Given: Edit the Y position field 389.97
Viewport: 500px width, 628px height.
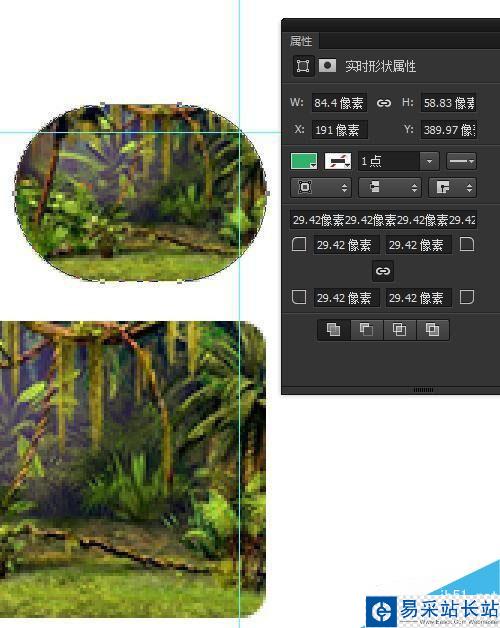Looking at the screenshot, I should 448,130.
